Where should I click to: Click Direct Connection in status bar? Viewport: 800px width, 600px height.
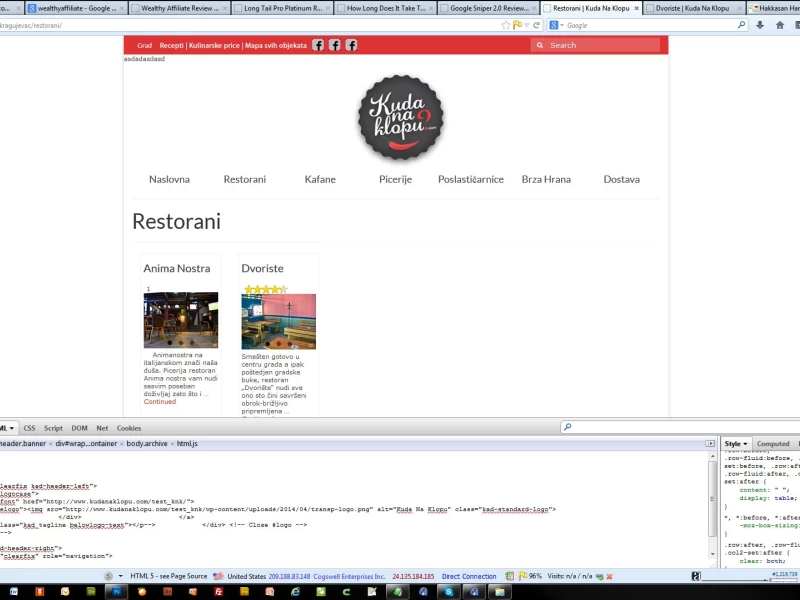(x=469, y=576)
